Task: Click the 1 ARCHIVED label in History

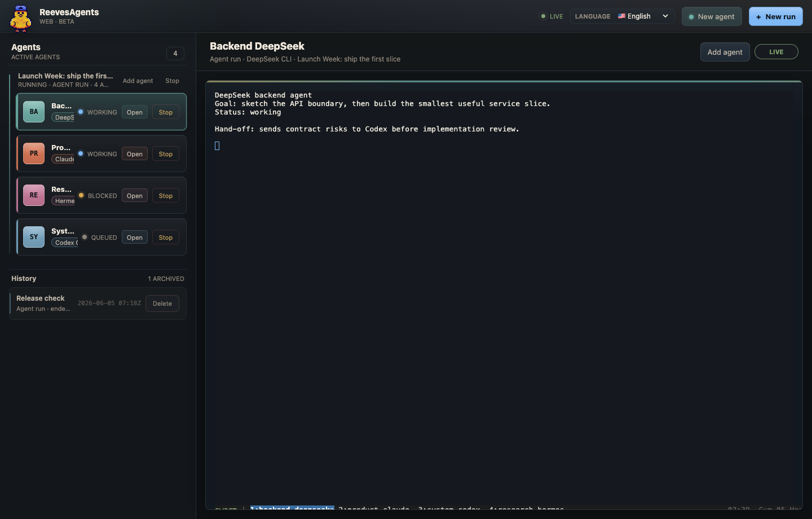Action: (x=166, y=279)
